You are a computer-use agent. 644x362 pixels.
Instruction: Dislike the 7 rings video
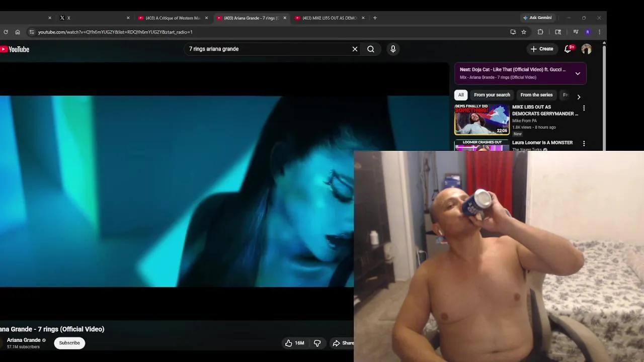[x=317, y=343]
